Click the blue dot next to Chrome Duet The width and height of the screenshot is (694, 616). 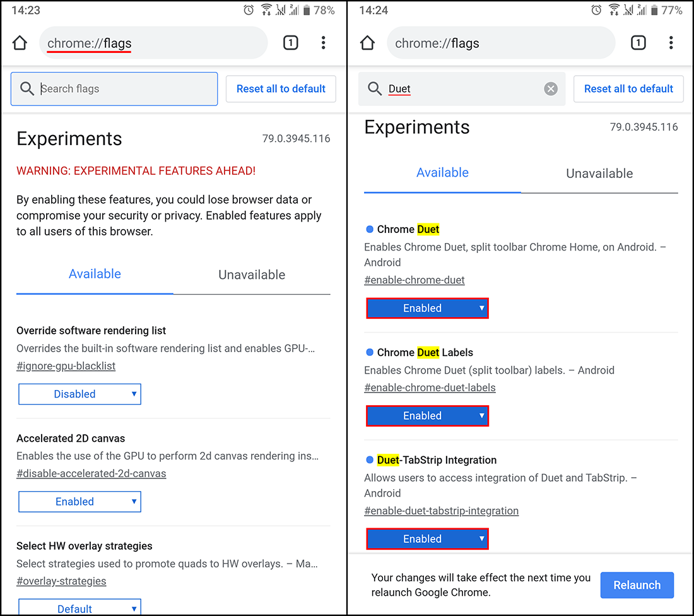(370, 229)
